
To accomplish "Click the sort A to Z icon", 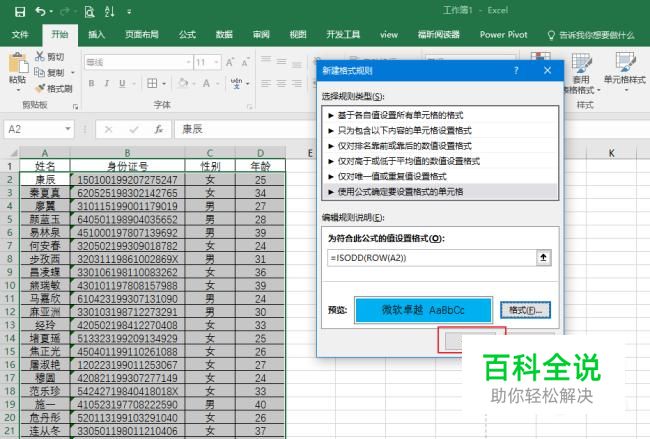I will (x=109, y=11).
